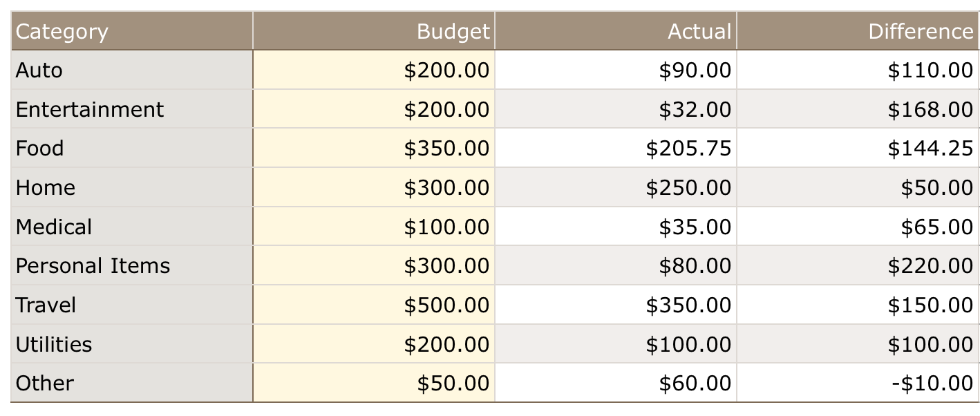Click the Personal Items category cell
This screenshot has height=416, width=980.
[132, 265]
